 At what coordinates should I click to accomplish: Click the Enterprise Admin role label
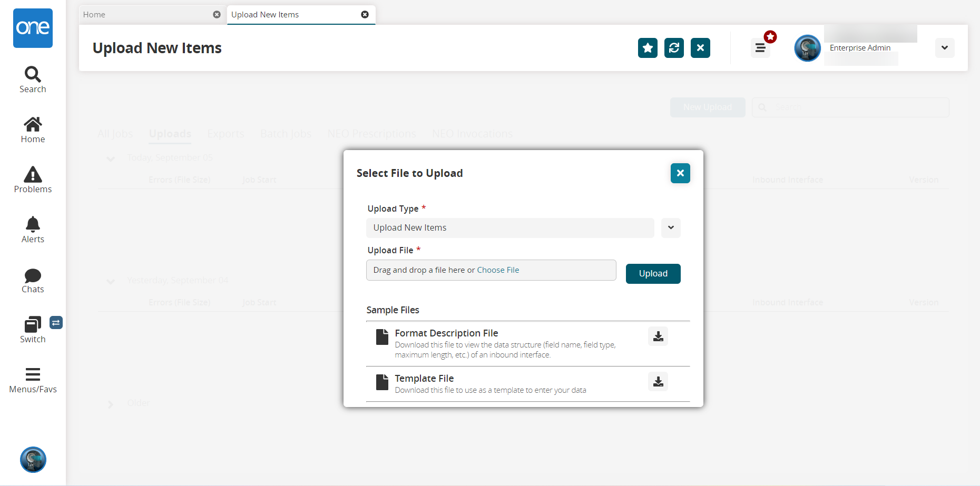pos(860,48)
